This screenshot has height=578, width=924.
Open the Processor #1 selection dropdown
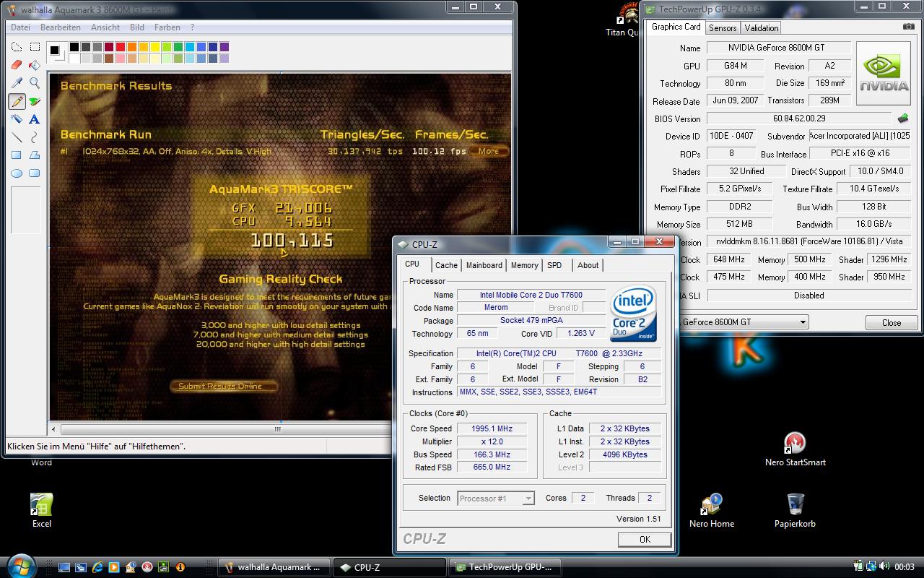(x=496, y=498)
